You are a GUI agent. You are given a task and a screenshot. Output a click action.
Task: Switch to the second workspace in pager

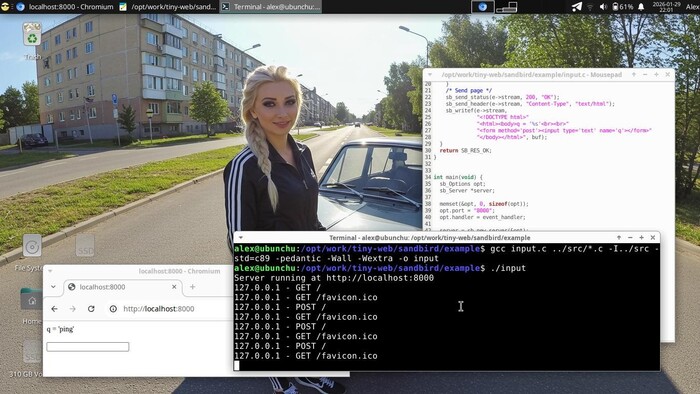pyautogui.click(x=507, y=7)
